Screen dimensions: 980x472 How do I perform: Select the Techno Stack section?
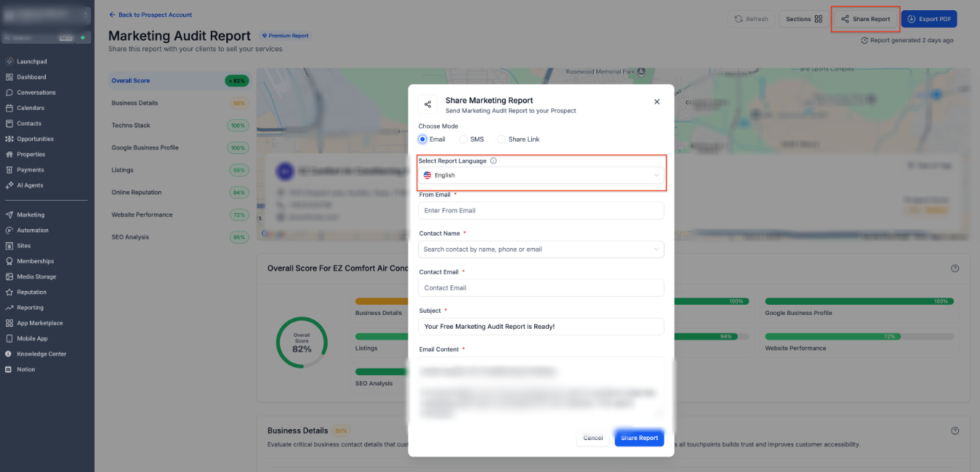(179, 126)
